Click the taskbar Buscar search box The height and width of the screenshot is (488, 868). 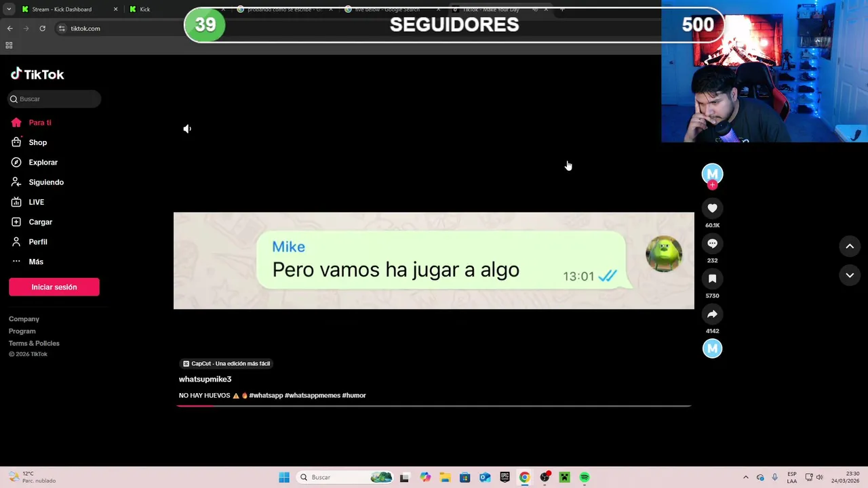[x=346, y=477]
